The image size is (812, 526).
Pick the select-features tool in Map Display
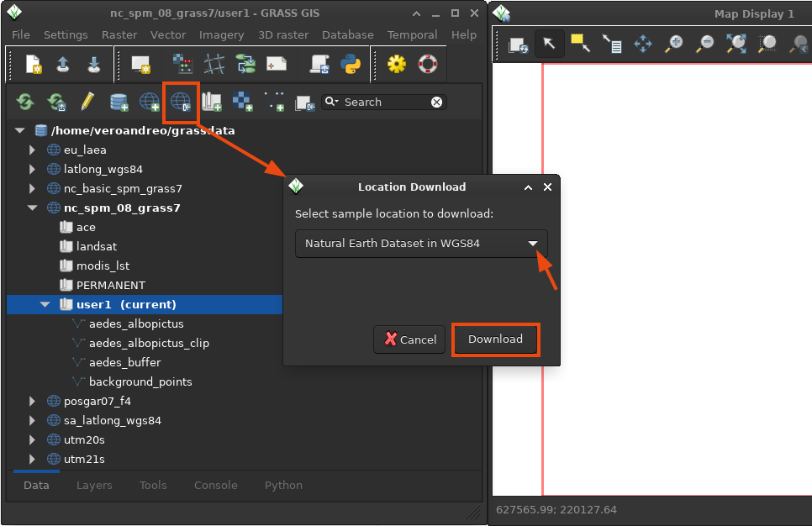pos(581,44)
